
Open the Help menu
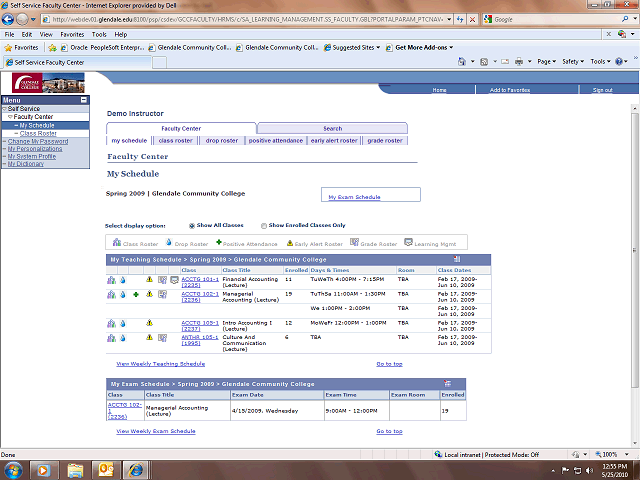tap(120, 34)
